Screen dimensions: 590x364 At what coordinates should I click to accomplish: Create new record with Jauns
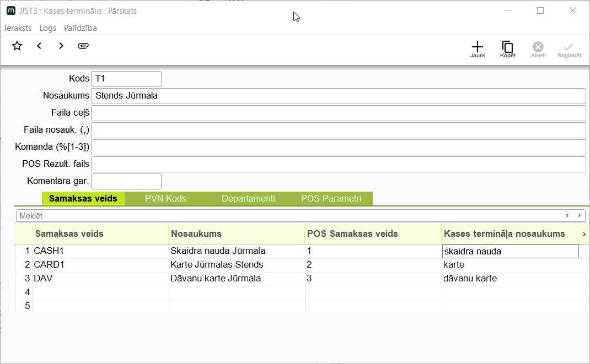click(x=478, y=49)
